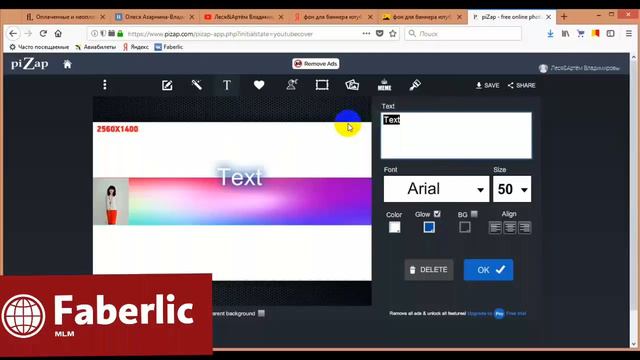Share the design via SHARE
This screenshot has width=640, height=360.
(522, 85)
